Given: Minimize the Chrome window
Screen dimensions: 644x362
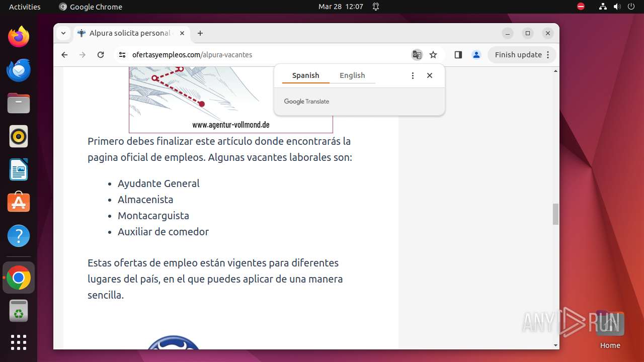Looking at the screenshot, I should (x=508, y=33).
